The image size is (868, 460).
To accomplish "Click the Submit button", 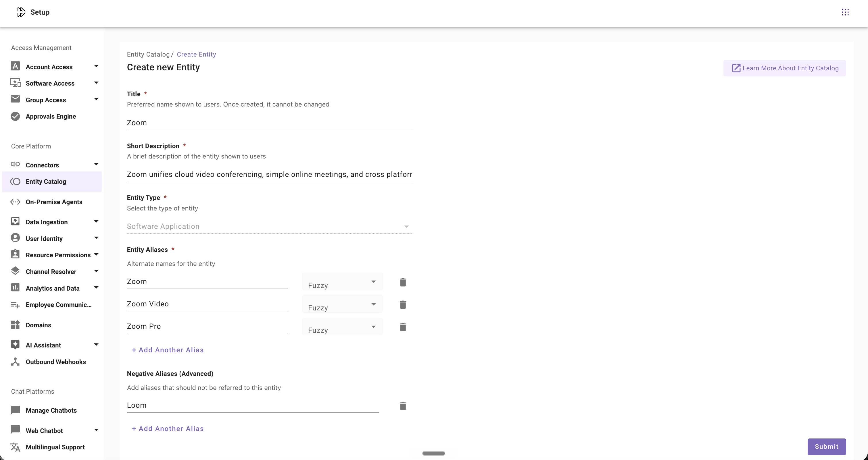I will tap(827, 447).
